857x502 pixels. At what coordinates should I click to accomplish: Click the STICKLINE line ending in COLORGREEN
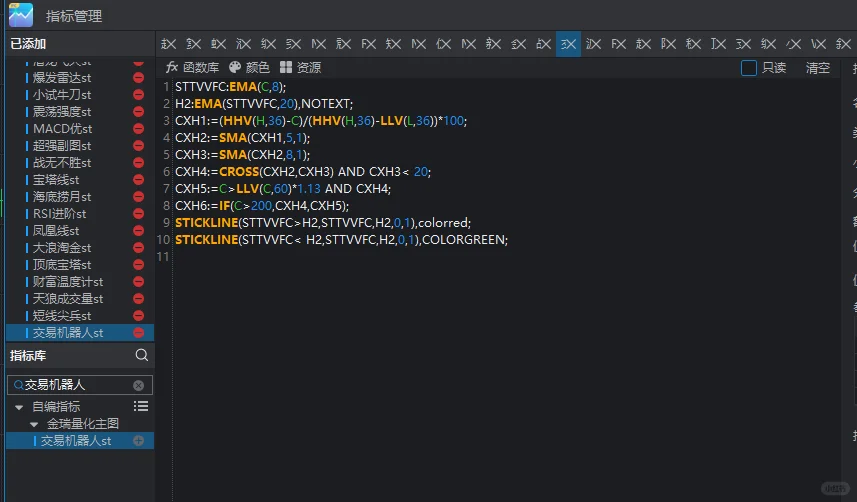pos(342,239)
